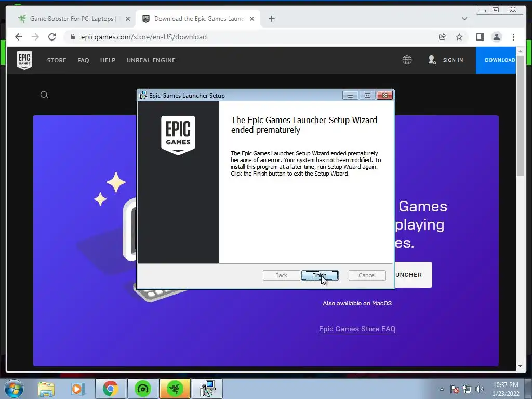Close the Game Booster tab
This screenshot has width=532, height=399.
point(128,19)
